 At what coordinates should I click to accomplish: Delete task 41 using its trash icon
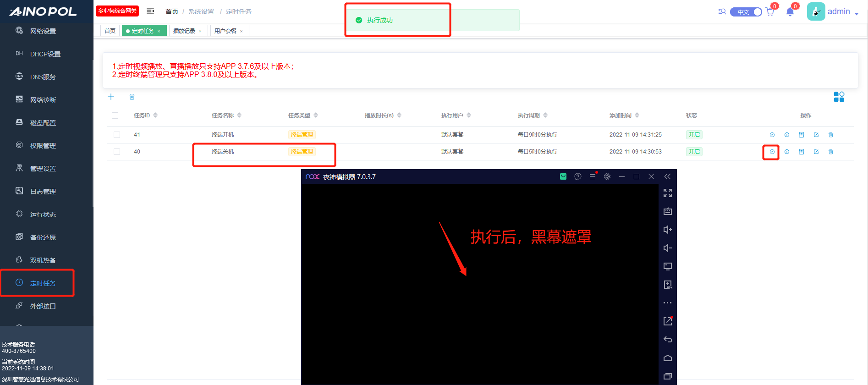831,135
